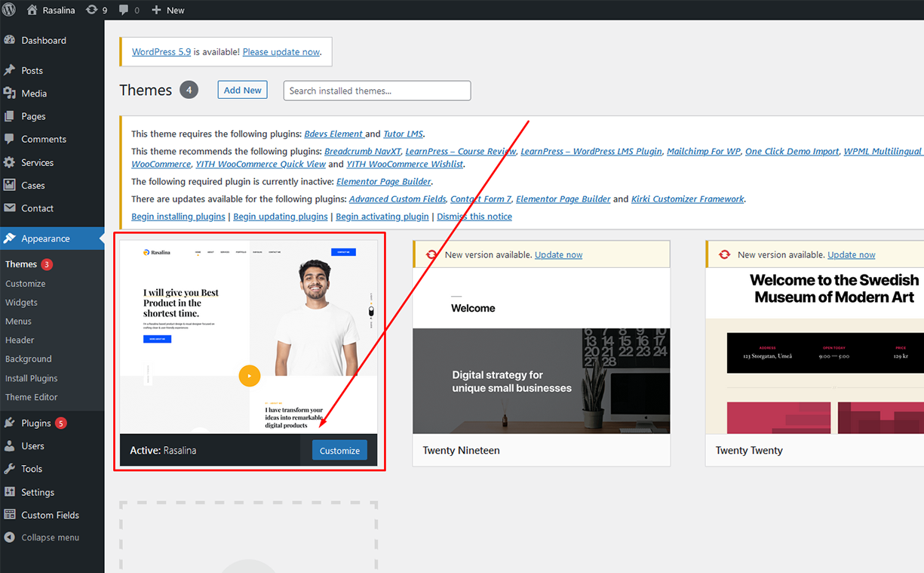924x573 pixels.
Task: Open the comments bubble icon in the admin bar
Action: tap(124, 10)
